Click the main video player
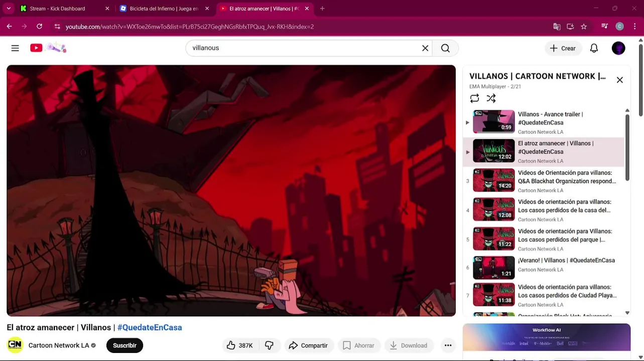644x361 pixels. pos(231,191)
